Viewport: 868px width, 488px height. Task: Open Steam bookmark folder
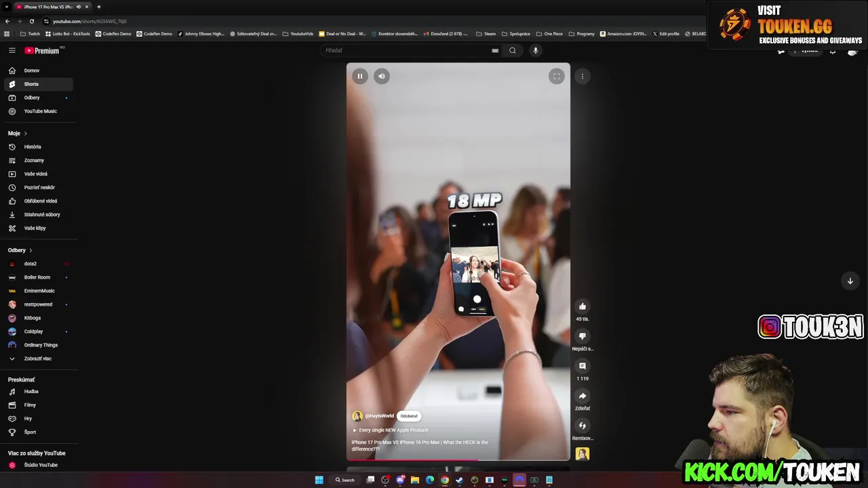point(486,34)
